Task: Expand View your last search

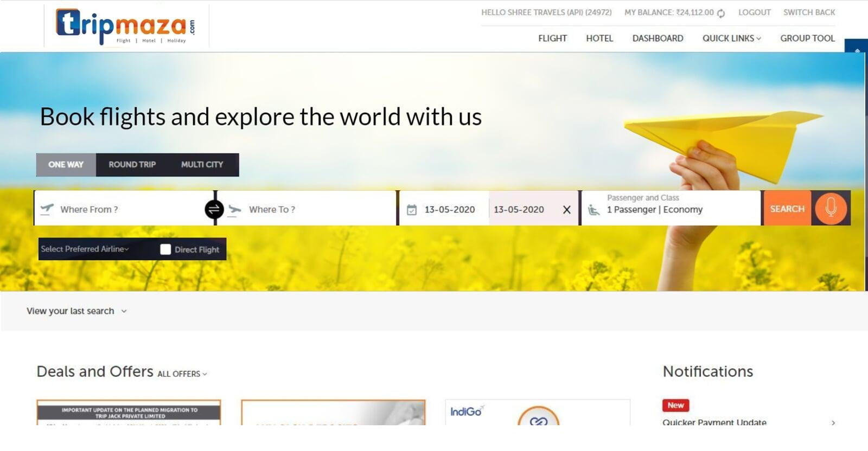Action: point(76,311)
